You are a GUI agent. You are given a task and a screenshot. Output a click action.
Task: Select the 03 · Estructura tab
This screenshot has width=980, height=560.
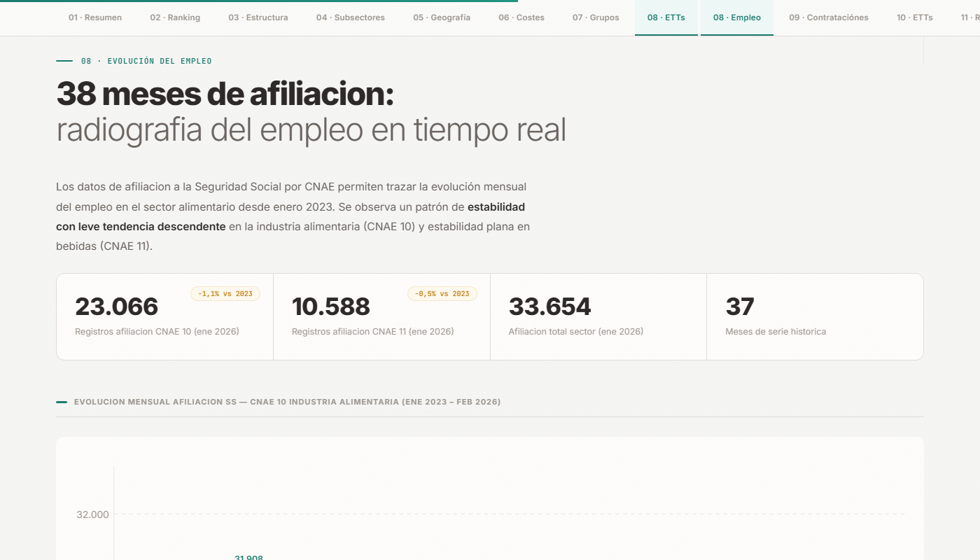point(258,17)
